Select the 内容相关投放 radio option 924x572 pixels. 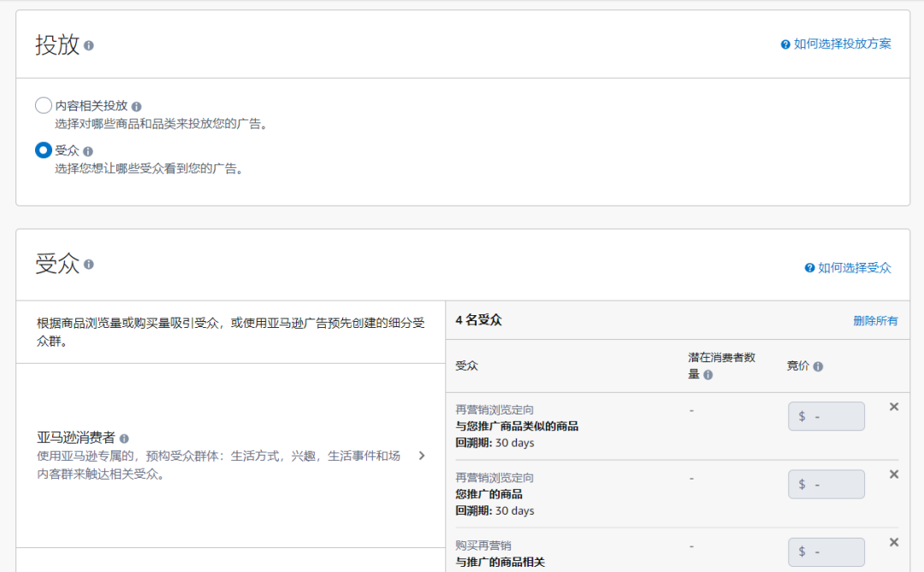pyautogui.click(x=43, y=105)
